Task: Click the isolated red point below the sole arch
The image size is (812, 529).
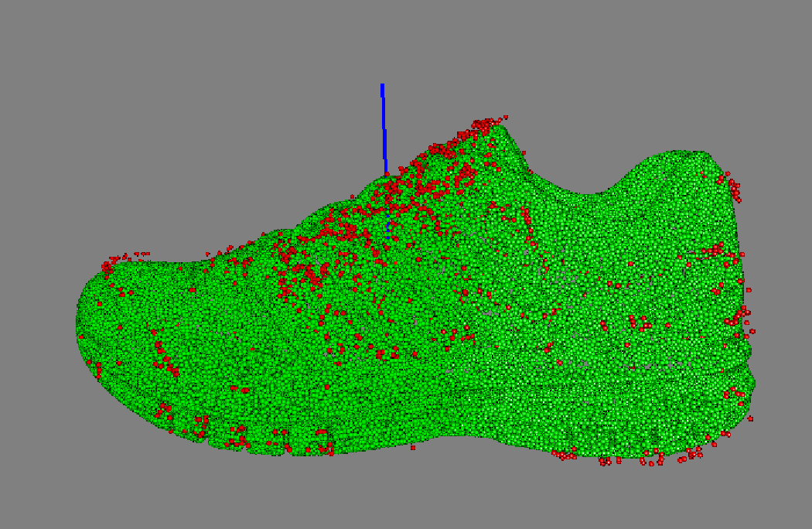Action: [x=413, y=448]
